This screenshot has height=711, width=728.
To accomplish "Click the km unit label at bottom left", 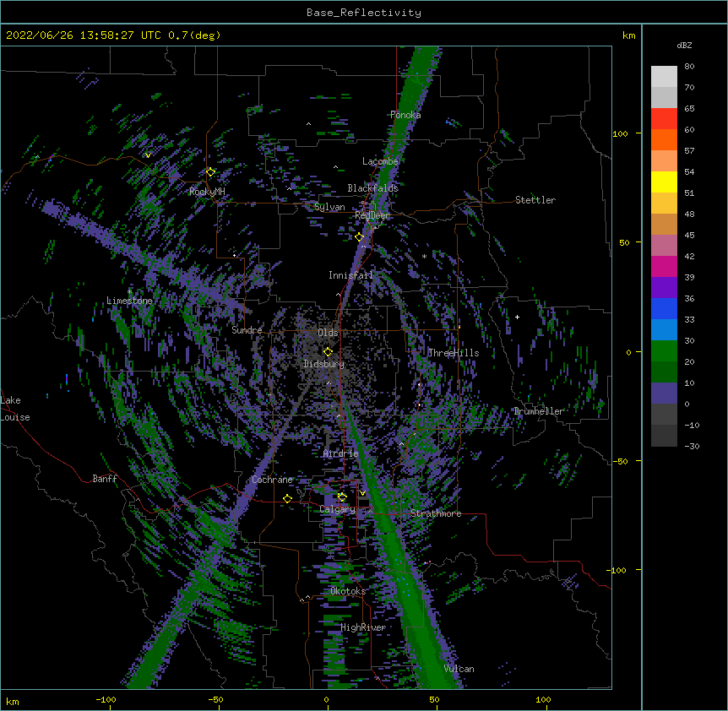I will [13, 701].
